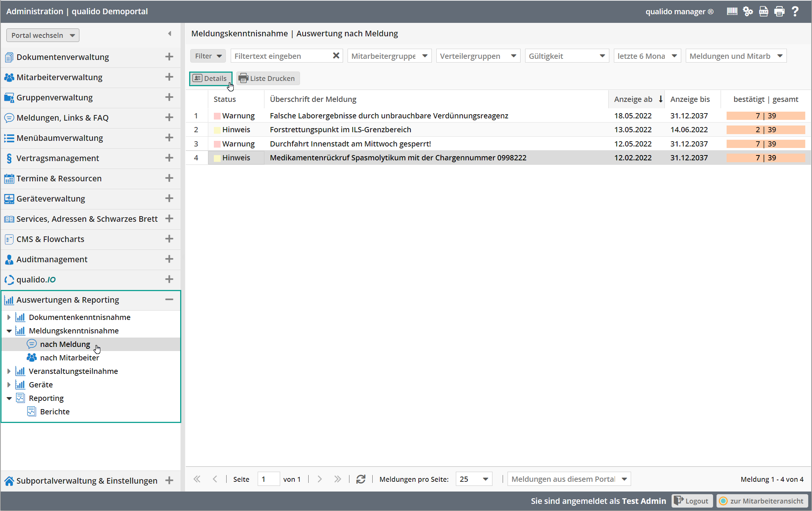Go to the first page arrow

click(197, 479)
